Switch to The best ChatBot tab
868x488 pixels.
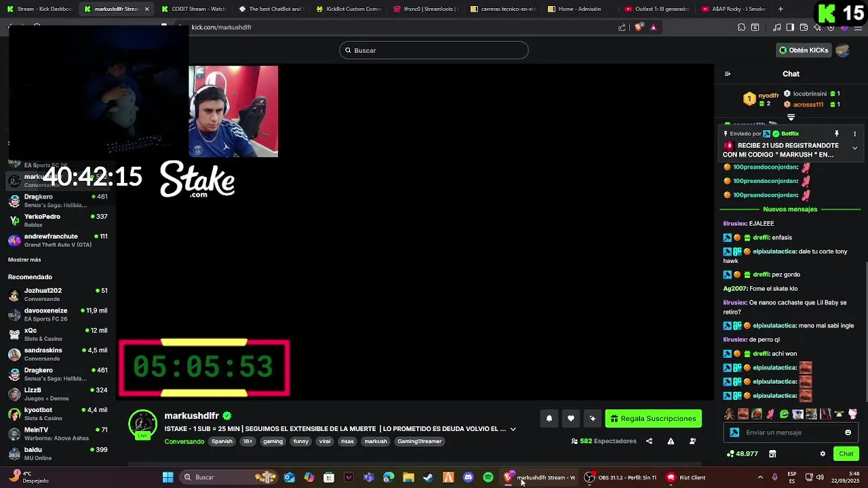271,9
